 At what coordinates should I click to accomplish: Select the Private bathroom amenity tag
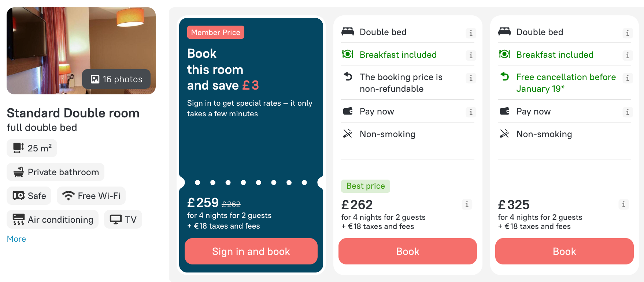click(56, 172)
